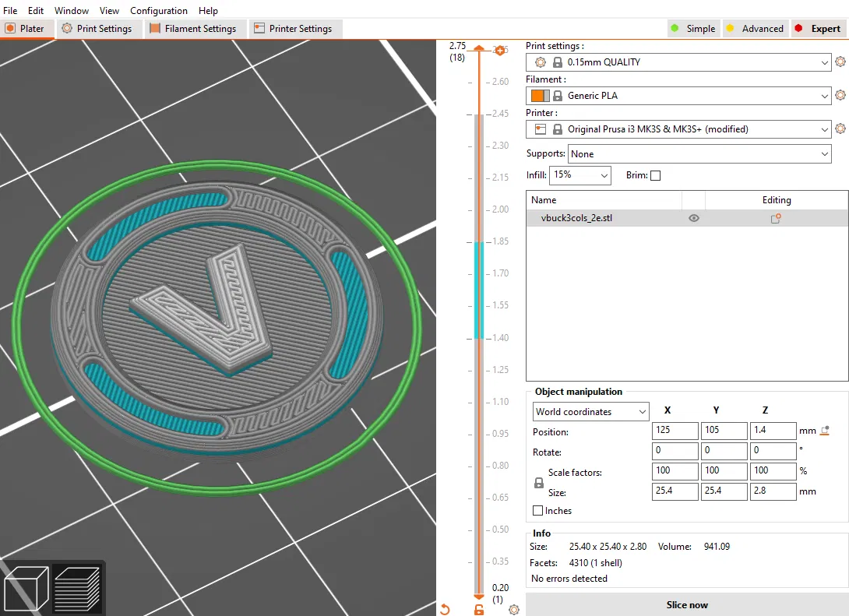Click the Rotate Y input field

pos(724,451)
